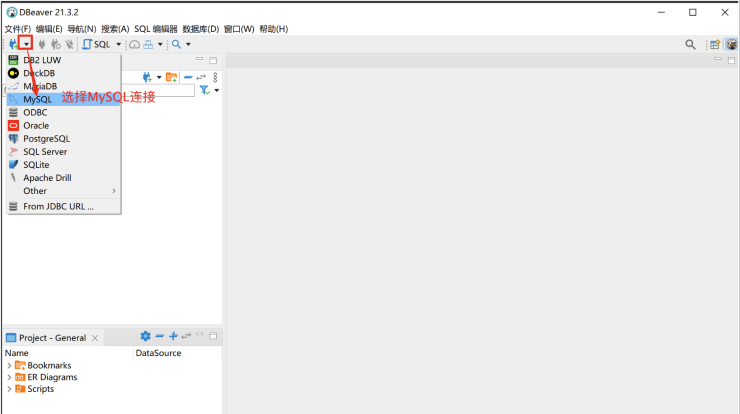
Task: Select SQLite from the connection list
Action: point(64,165)
